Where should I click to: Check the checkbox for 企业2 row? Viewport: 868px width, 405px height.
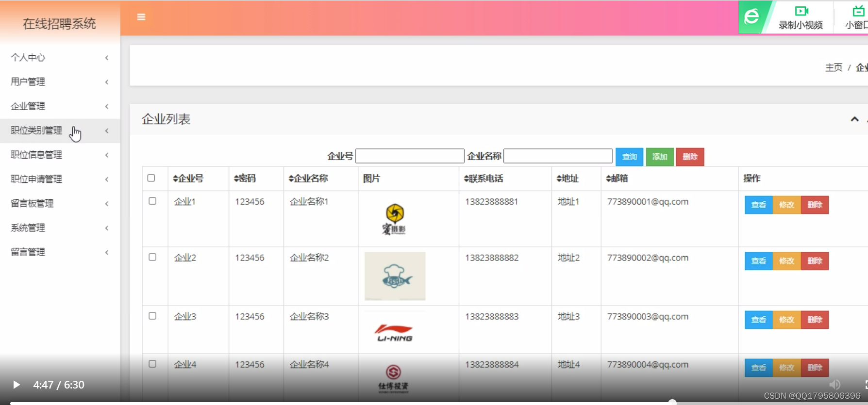click(x=152, y=257)
